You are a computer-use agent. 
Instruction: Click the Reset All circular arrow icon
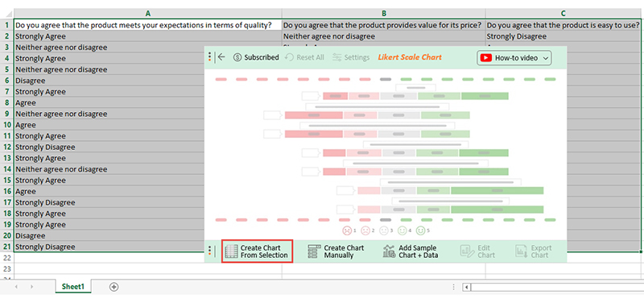point(289,57)
